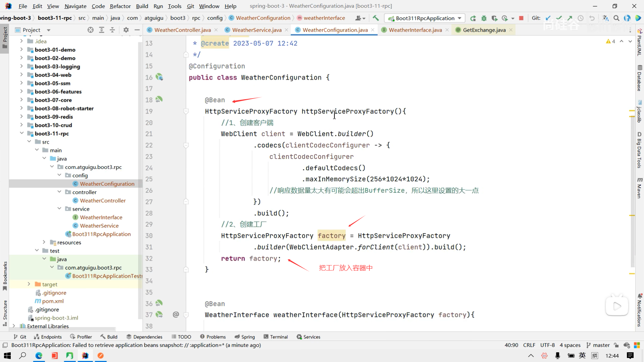Click the master Git branch widget

598,345
